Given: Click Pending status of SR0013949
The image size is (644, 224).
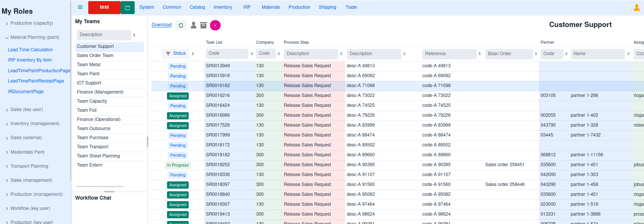Looking at the screenshot, I should click(178, 66).
